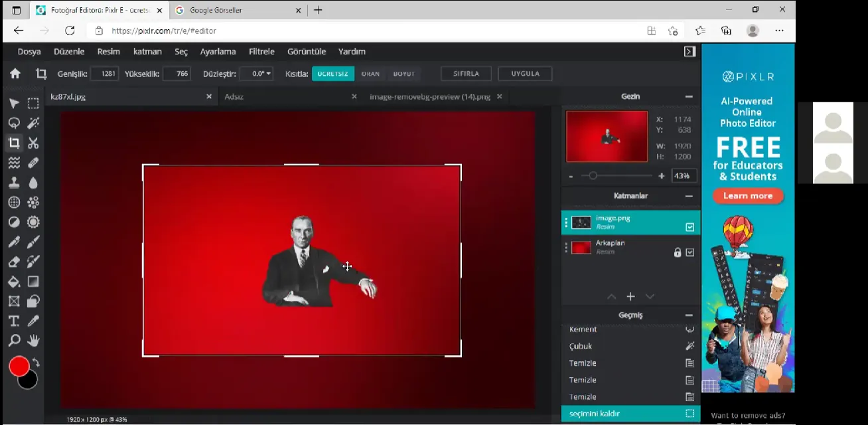The height and width of the screenshot is (425, 868).
Task: Open the black background color swatch
Action: click(x=29, y=382)
